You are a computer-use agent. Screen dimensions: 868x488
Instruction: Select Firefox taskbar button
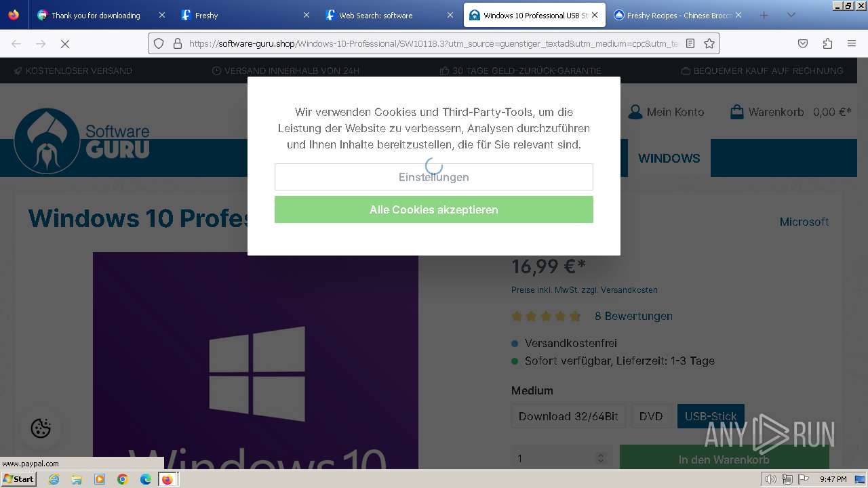[x=167, y=479]
